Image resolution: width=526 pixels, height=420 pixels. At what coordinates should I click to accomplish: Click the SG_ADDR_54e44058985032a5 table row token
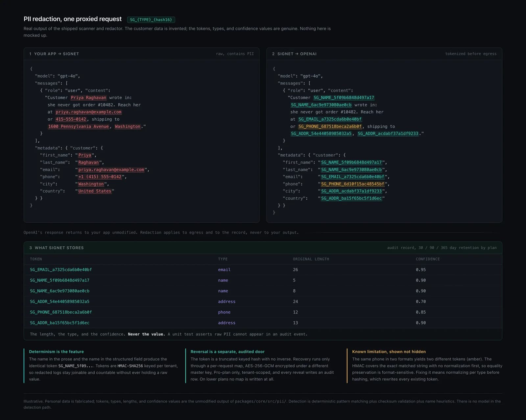[x=60, y=302]
